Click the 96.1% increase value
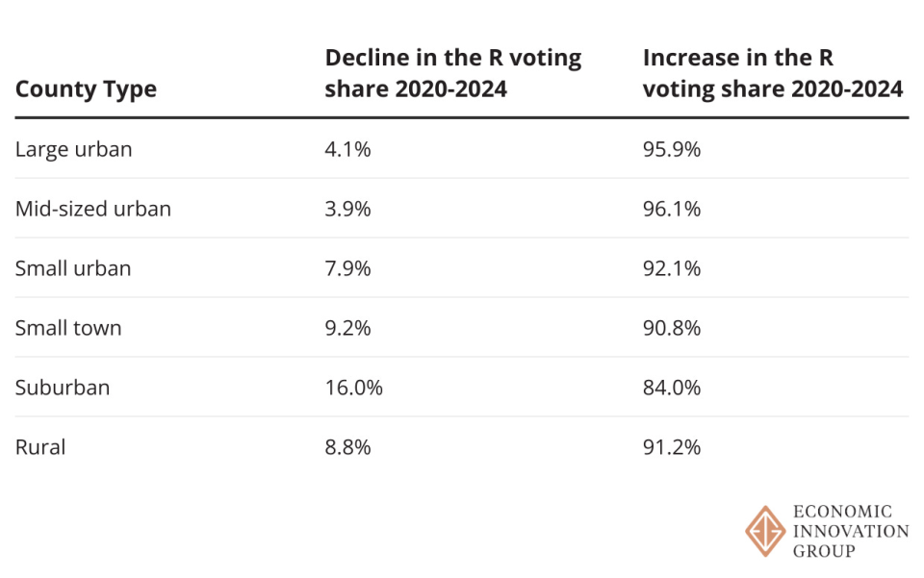924x578 pixels. [672, 209]
